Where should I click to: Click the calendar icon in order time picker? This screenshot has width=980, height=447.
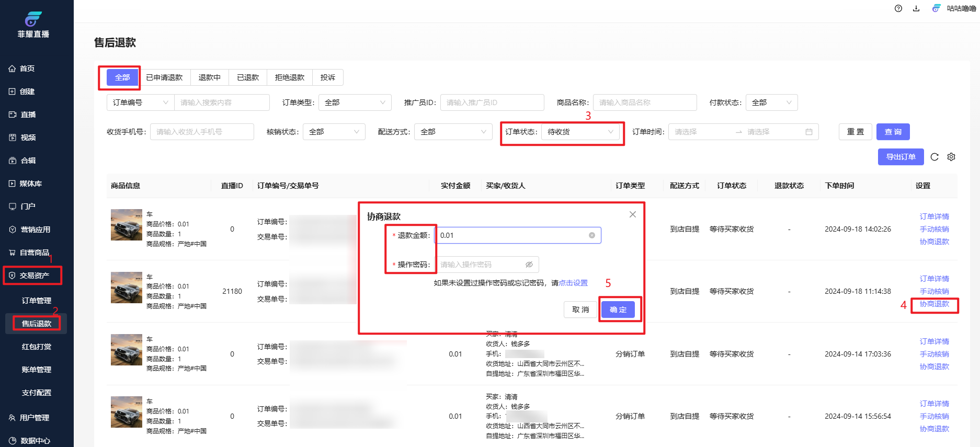809,132
